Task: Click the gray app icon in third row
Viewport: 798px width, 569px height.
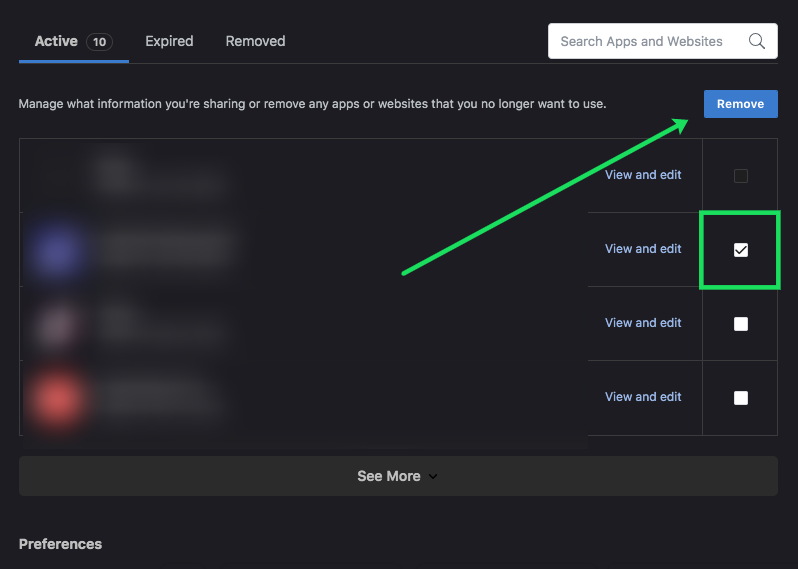Action: point(57,322)
